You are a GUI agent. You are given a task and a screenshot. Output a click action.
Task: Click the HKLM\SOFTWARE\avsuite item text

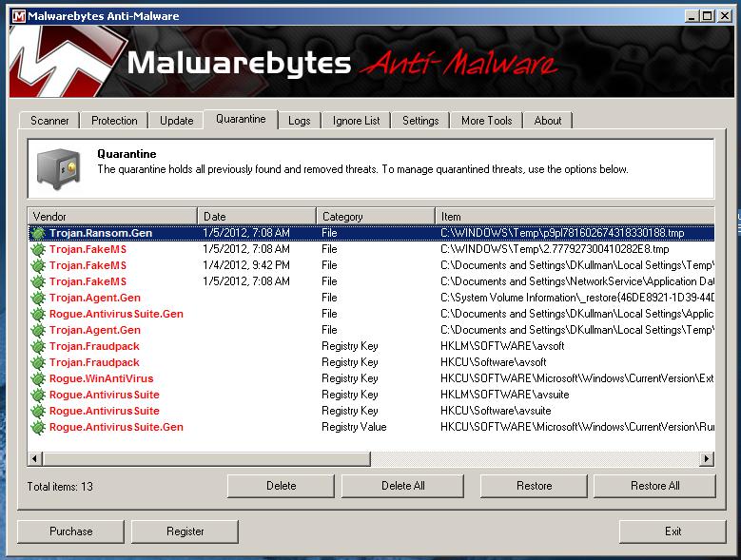(505, 395)
